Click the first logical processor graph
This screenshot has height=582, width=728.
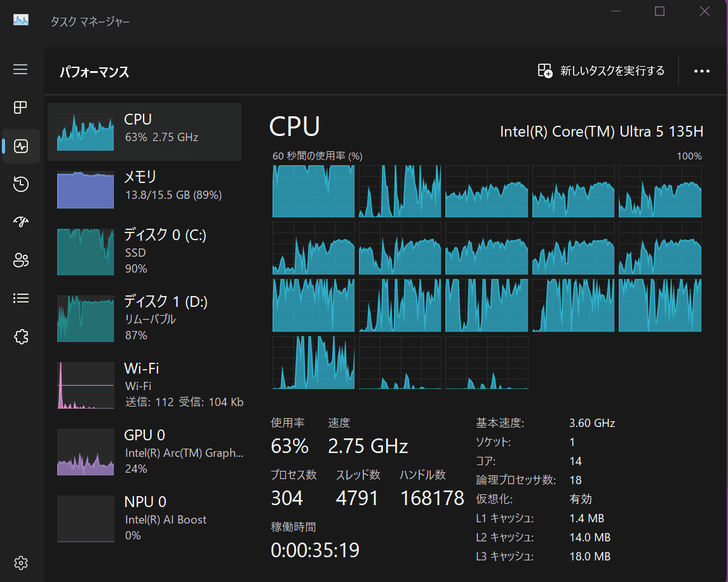point(313,191)
